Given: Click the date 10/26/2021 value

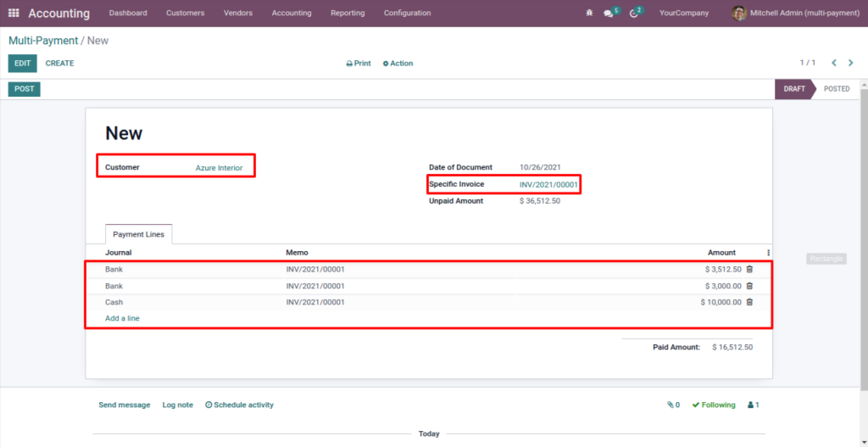Looking at the screenshot, I should pos(540,167).
